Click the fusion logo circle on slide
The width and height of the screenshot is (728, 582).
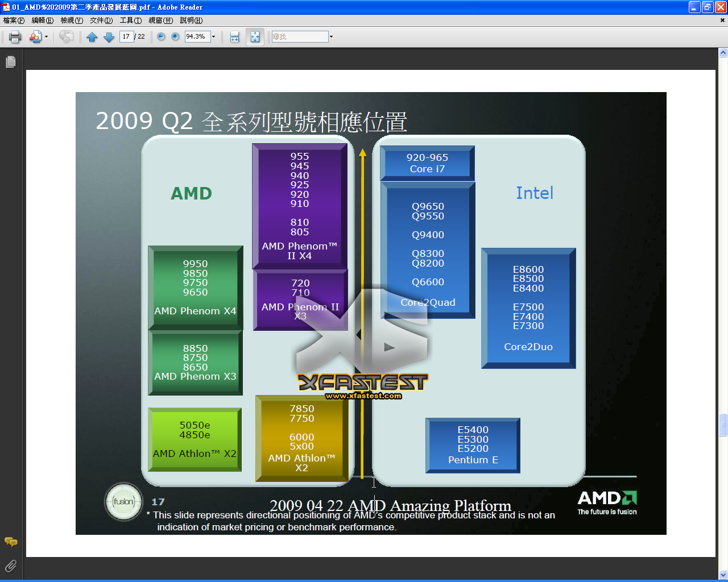[123, 501]
